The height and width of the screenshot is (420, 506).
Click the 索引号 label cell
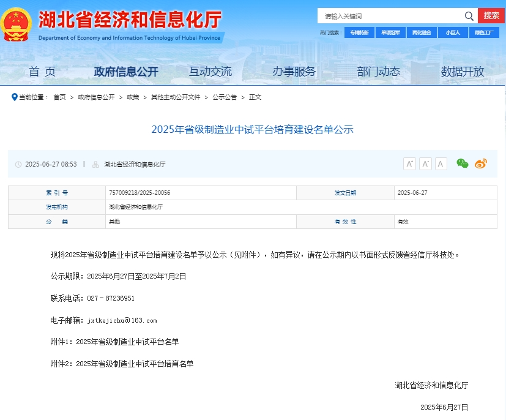tap(57, 193)
